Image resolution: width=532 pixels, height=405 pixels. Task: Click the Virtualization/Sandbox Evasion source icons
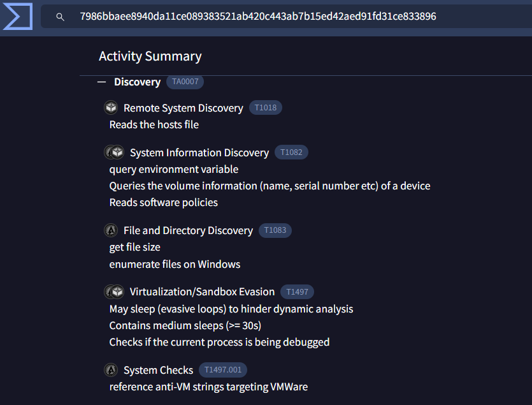tap(114, 291)
